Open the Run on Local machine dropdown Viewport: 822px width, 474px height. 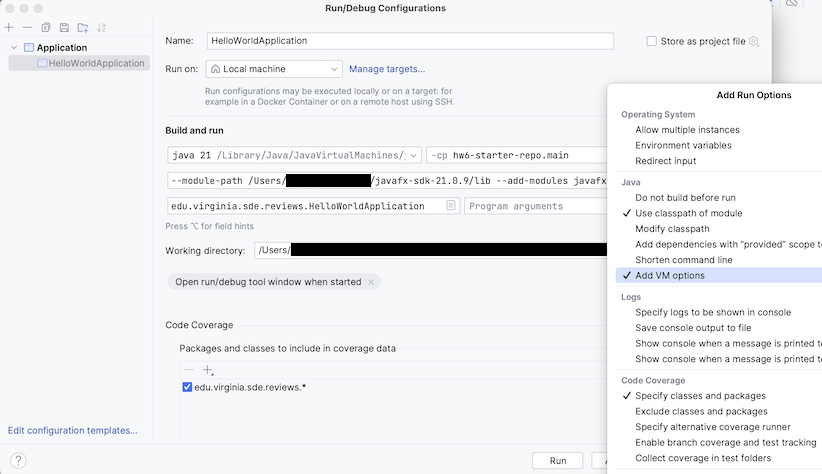tap(274, 69)
